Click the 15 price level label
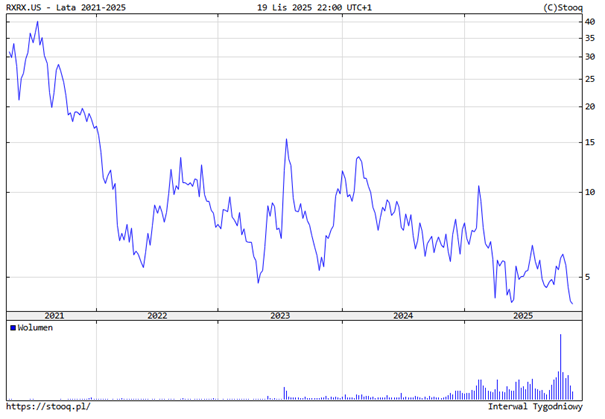The width and height of the screenshot is (605, 419). click(x=589, y=142)
